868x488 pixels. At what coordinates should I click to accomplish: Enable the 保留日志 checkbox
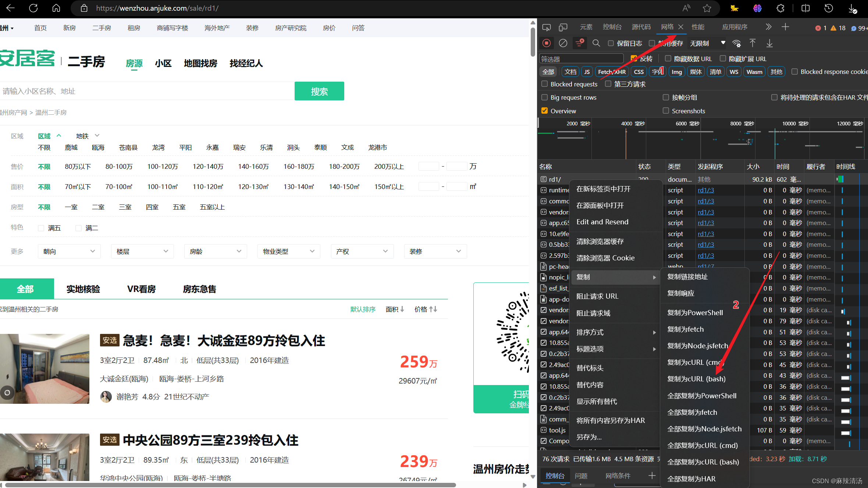click(611, 43)
